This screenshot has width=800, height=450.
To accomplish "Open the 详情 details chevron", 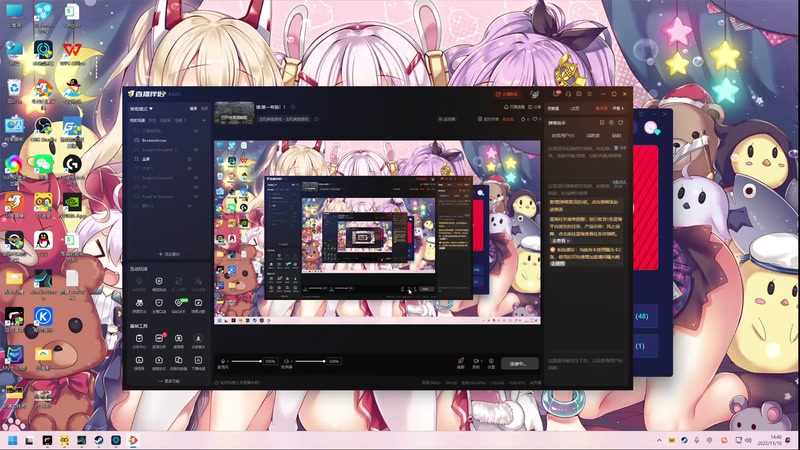I will pos(618,108).
